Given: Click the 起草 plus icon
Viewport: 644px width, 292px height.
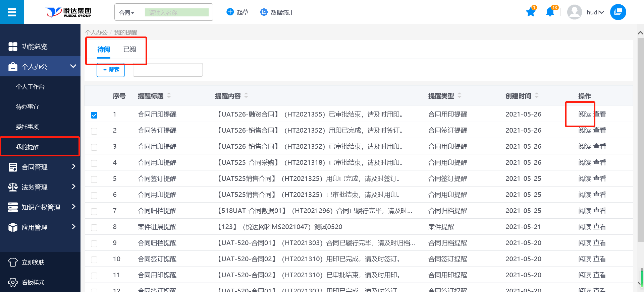Looking at the screenshot, I should click(x=230, y=12).
